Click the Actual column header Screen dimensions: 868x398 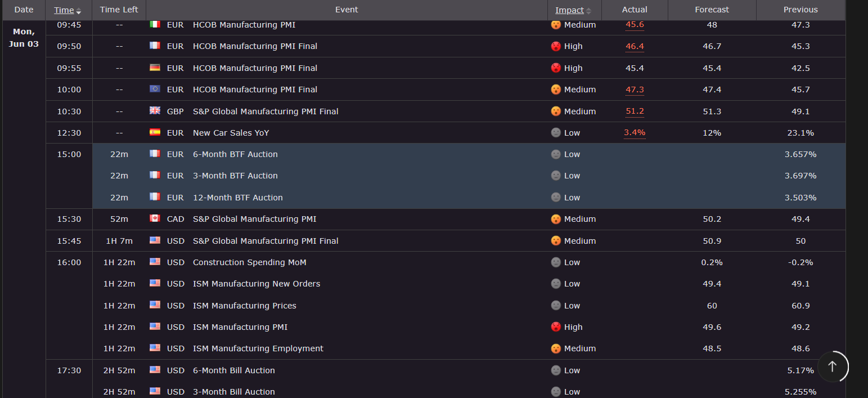635,10
